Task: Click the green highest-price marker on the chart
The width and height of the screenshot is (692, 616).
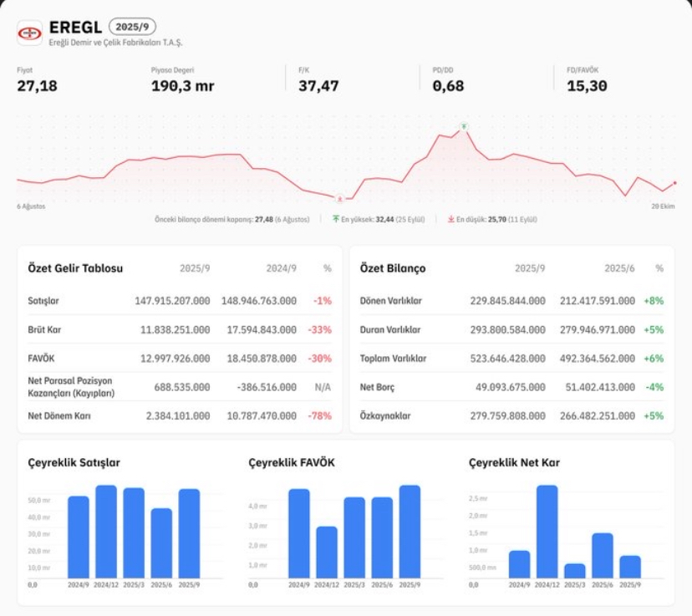Action: point(463,127)
